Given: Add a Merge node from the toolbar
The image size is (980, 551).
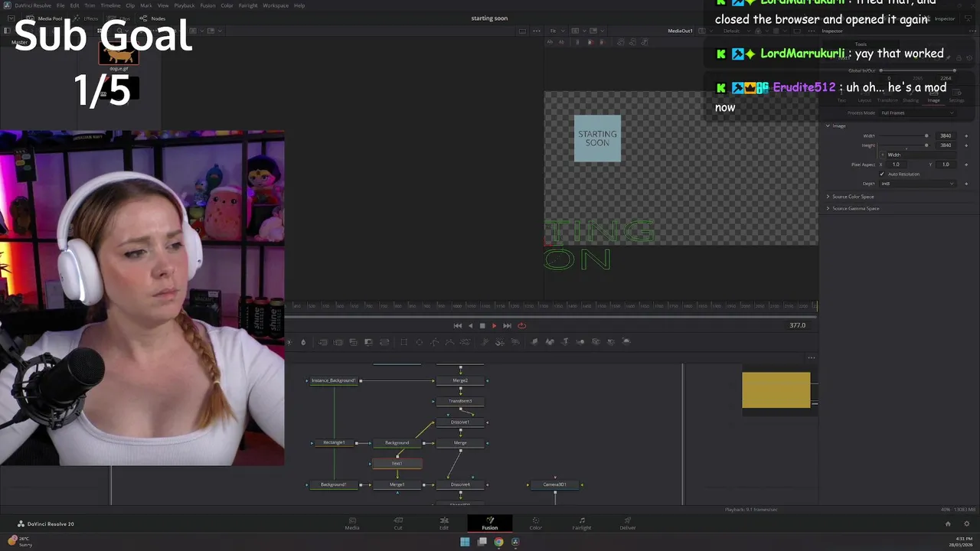Looking at the screenshot, I should click(x=323, y=341).
